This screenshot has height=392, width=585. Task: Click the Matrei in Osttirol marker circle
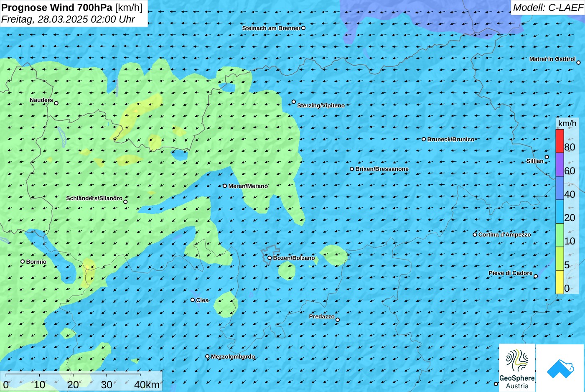[x=578, y=63]
